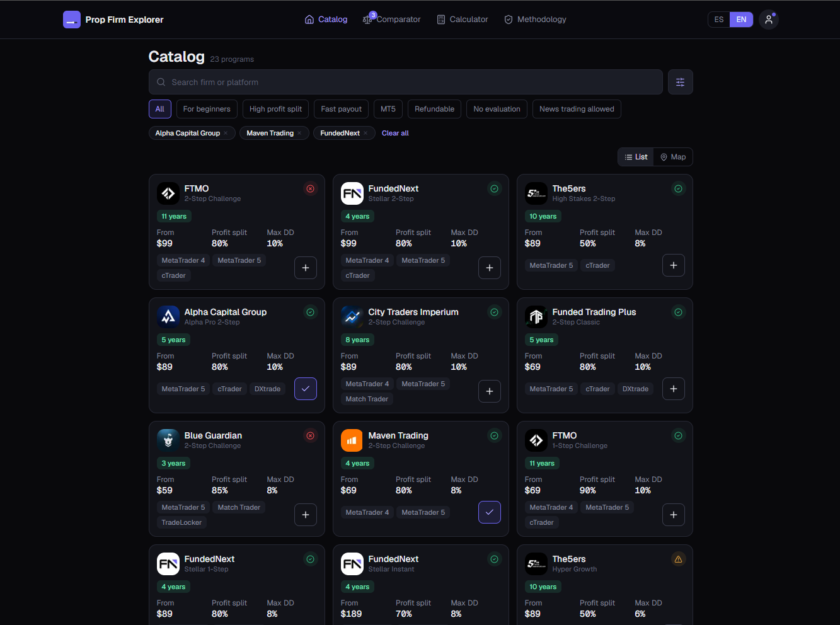
Task: Apply the Refundable filter
Action: pyautogui.click(x=435, y=109)
